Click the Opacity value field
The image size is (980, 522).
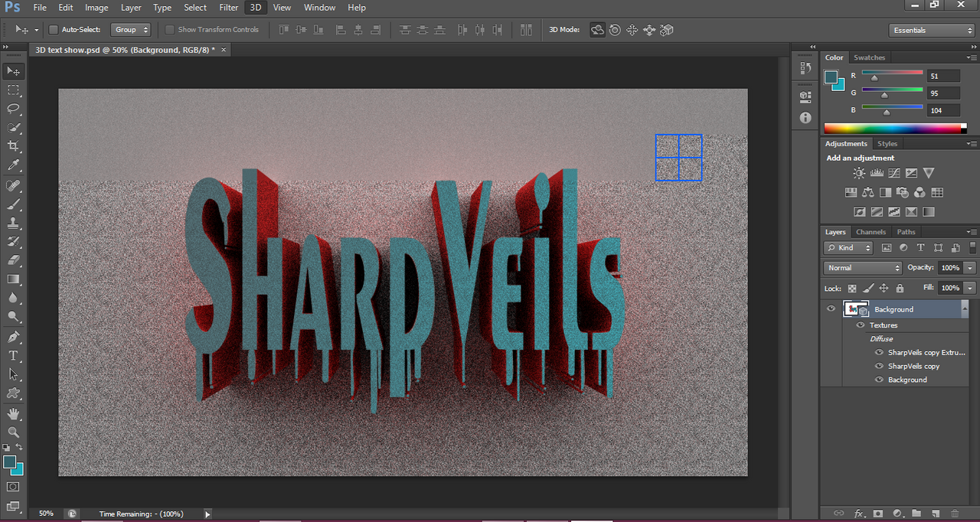[950, 268]
